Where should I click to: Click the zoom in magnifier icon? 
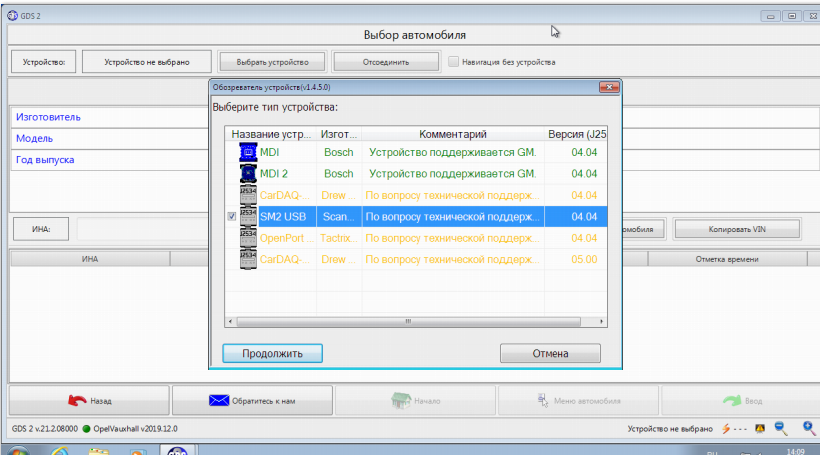pos(810,429)
